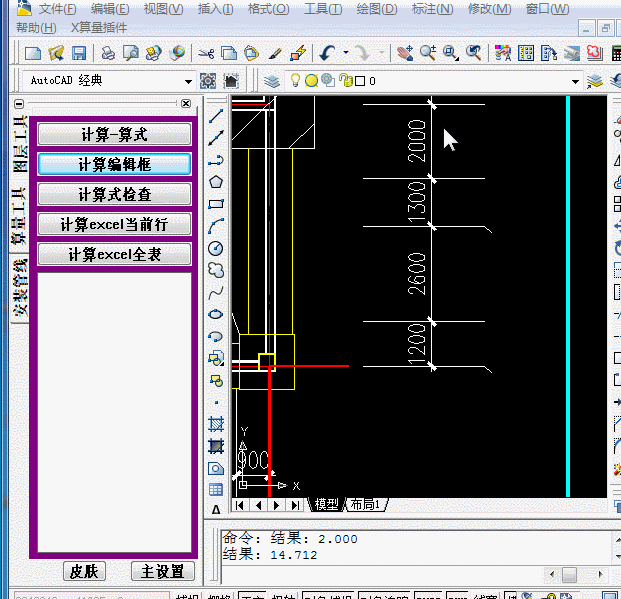Open the DesignCenter icon
Screen dimensions: 621x599
click(526, 53)
